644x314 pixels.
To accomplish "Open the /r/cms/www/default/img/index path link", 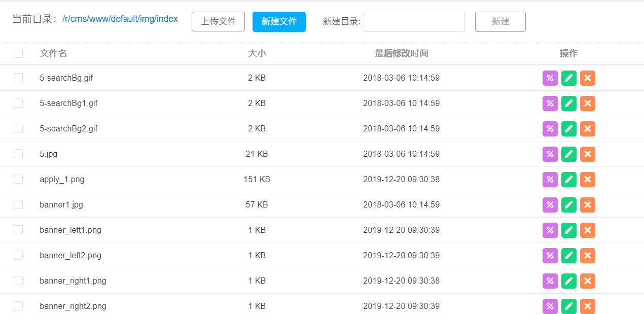I will [x=120, y=19].
